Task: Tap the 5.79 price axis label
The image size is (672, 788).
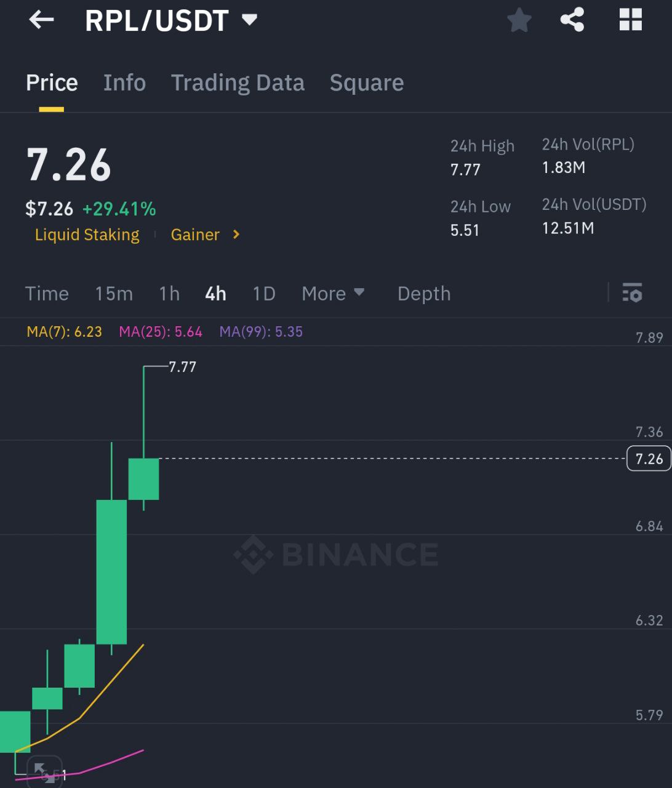Action: [649, 715]
